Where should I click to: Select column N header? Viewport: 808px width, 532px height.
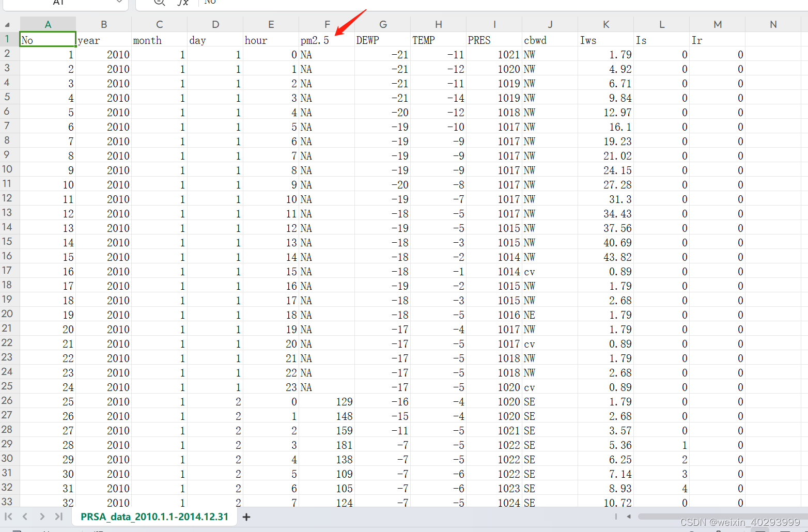[x=773, y=24]
